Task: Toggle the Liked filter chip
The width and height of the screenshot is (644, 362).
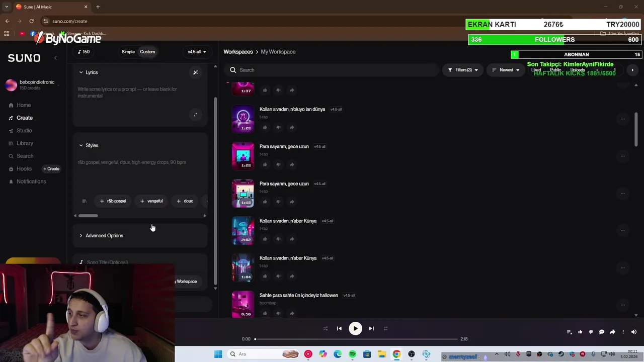Action: (x=536, y=70)
